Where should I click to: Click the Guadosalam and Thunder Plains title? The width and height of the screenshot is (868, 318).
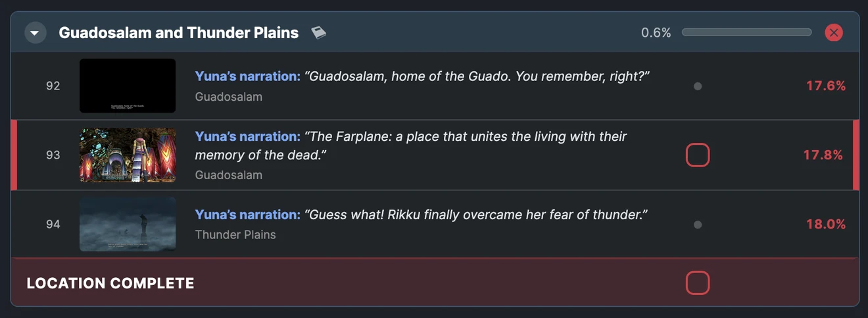179,32
